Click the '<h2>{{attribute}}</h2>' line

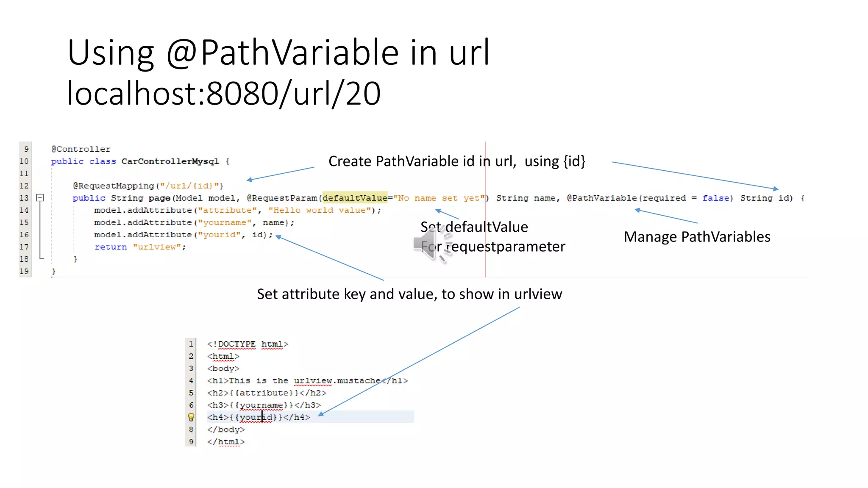[267, 393]
